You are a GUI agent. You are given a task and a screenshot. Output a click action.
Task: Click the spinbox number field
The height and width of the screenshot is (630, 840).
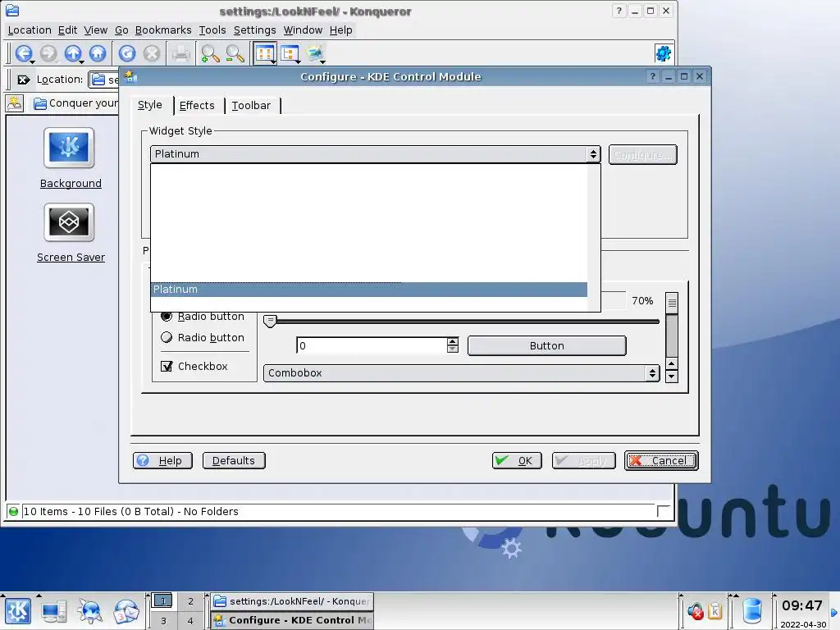click(372, 345)
